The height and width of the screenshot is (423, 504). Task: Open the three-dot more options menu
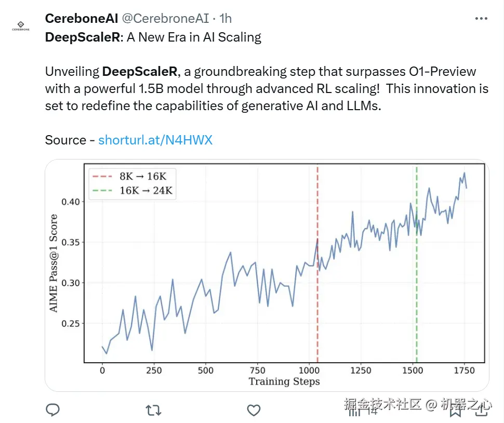point(482,19)
